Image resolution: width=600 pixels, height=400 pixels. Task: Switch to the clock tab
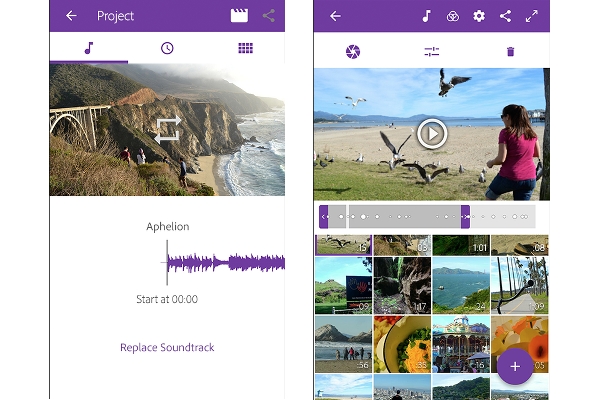coord(167,48)
